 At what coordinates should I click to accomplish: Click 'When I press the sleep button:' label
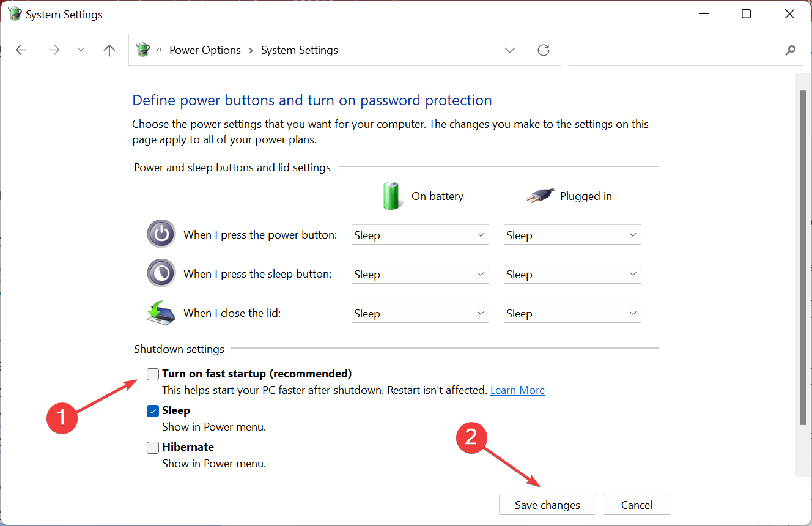(257, 274)
